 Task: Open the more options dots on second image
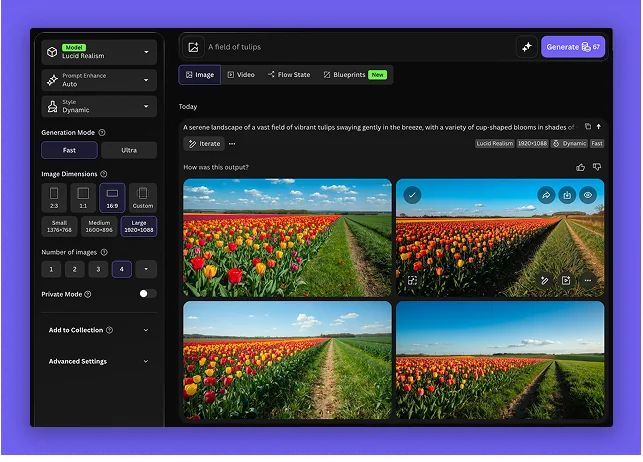588,280
